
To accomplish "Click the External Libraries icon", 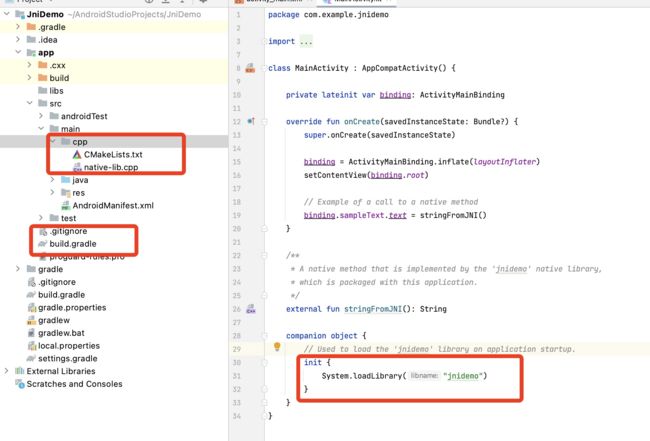I will pos(19,371).
